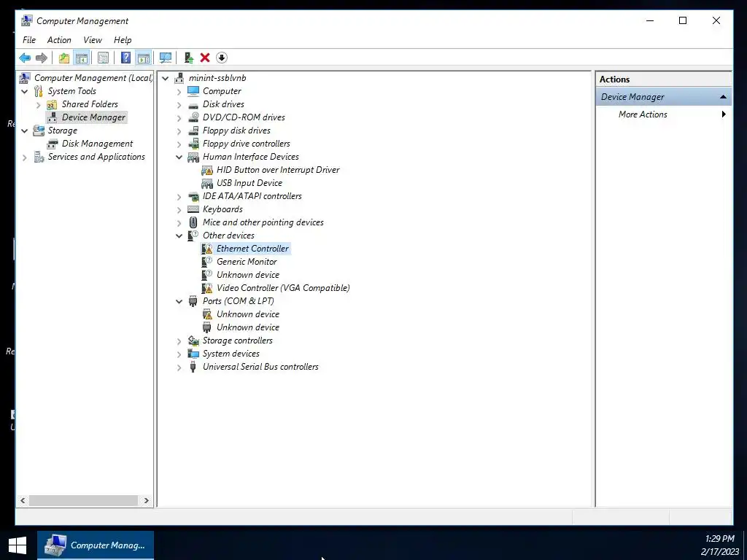Collapse Ports (COM & LPT) category
The height and width of the screenshot is (560, 747).
pyautogui.click(x=179, y=301)
